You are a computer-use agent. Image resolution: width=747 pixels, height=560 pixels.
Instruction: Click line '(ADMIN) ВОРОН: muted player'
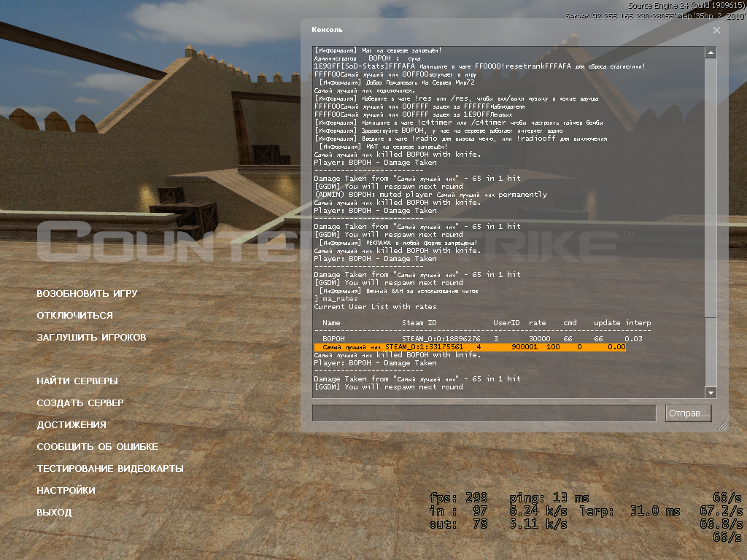[x=430, y=195]
